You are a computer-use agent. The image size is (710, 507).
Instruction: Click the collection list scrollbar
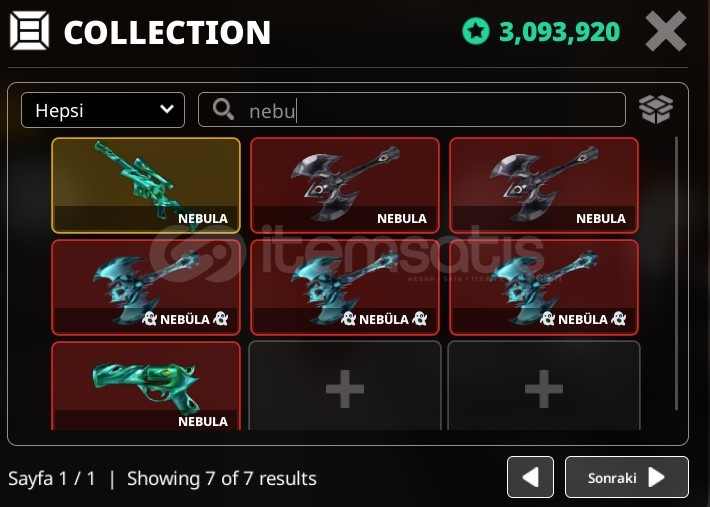coord(676,273)
